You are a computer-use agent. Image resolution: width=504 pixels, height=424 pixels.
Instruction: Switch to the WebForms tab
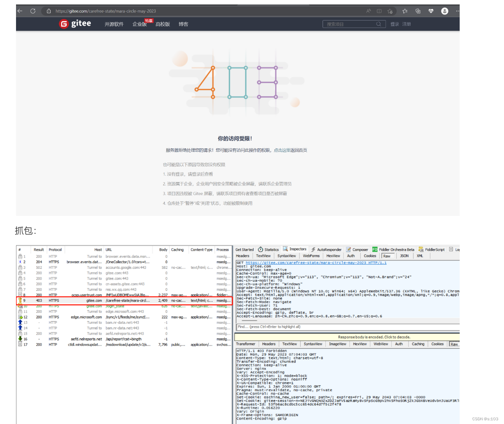pyautogui.click(x=311, y=256)
